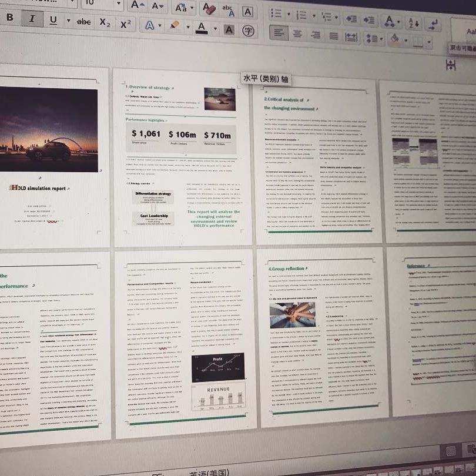Click text highlight marker icon
The width and height of the screenshot is (476, 476).
175,25
